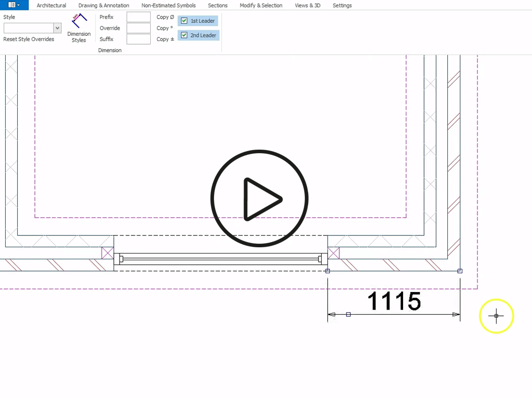
Task: Switch to the Architectural tab
Action: (51, 5)
